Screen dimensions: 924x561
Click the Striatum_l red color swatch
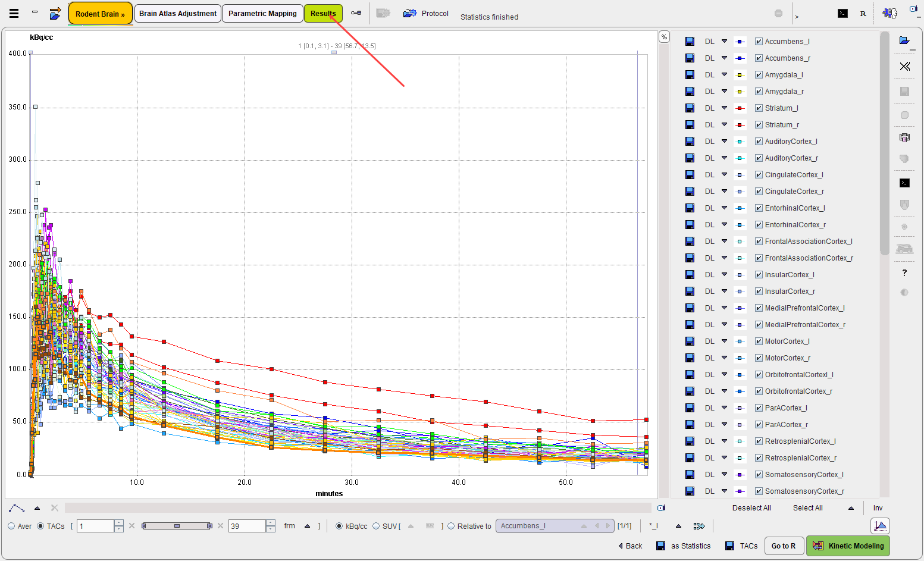(740, 108)
